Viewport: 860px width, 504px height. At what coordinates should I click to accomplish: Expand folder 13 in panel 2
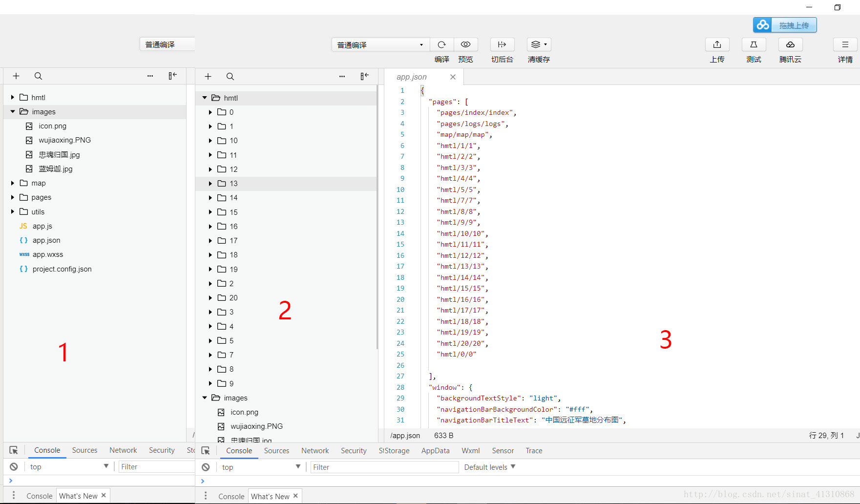tap(210, 184)
